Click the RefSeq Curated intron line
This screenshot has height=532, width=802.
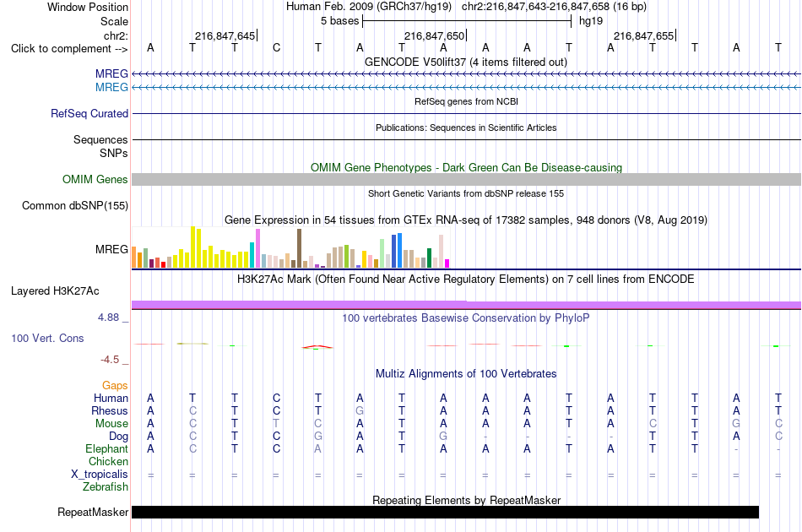[466, 113]
